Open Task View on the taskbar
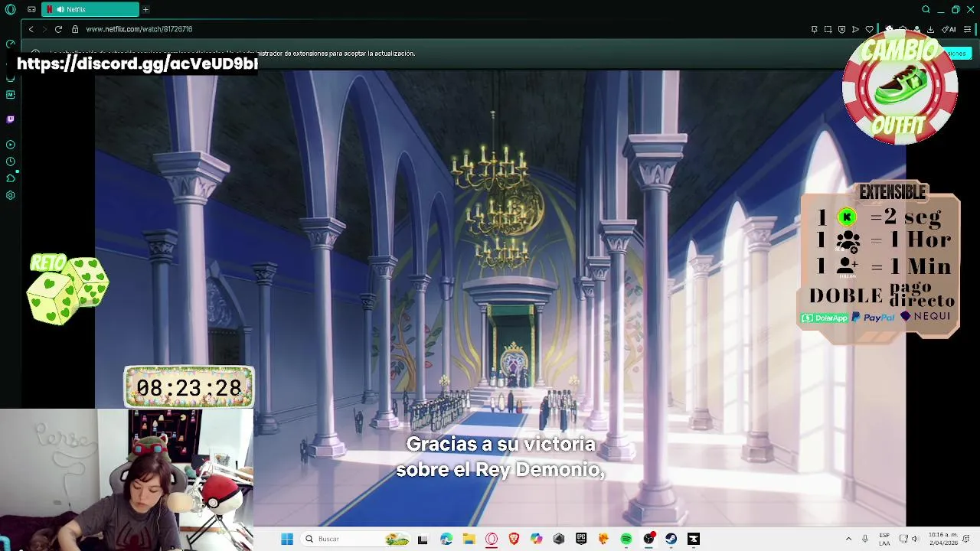This screenshot has height=551, width=980. click(423, 539)
